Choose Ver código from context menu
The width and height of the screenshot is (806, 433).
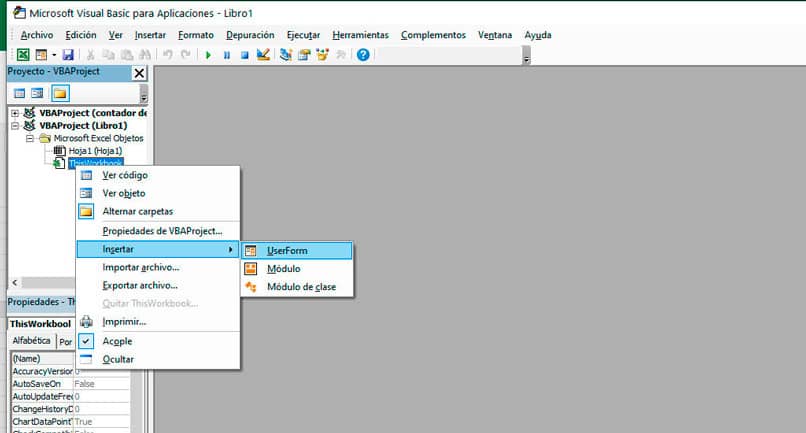(x=158, y=175)
